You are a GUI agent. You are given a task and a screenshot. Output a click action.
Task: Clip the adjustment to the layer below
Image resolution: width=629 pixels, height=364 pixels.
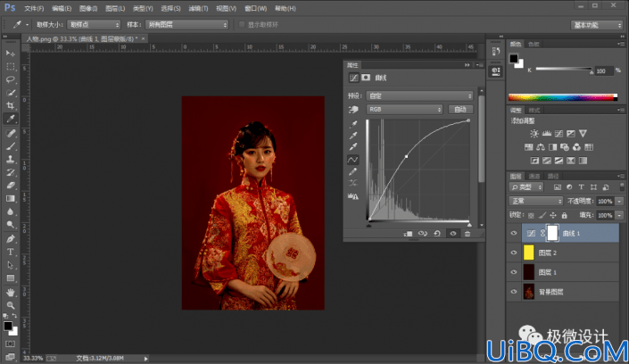pyautogui.click(x=408, y=234)
